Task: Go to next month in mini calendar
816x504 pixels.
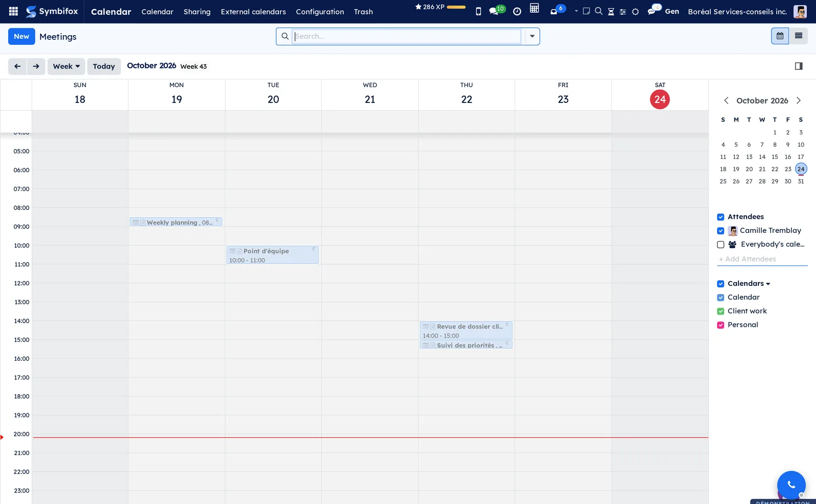Action: pyautogui.click(x=799, y=101)
